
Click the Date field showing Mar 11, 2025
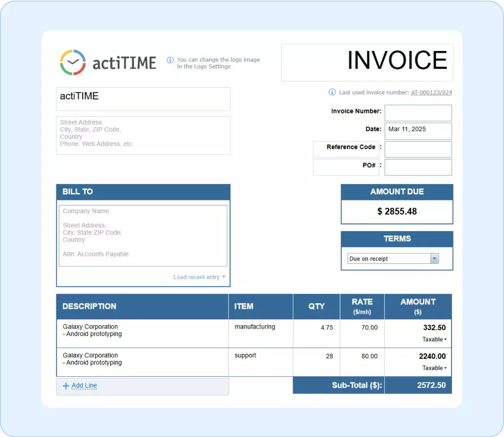click(x=418, y=131)
